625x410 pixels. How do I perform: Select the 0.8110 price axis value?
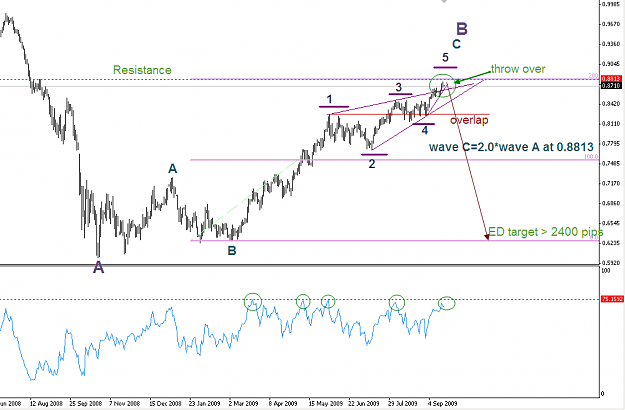[x=612, y=124]
